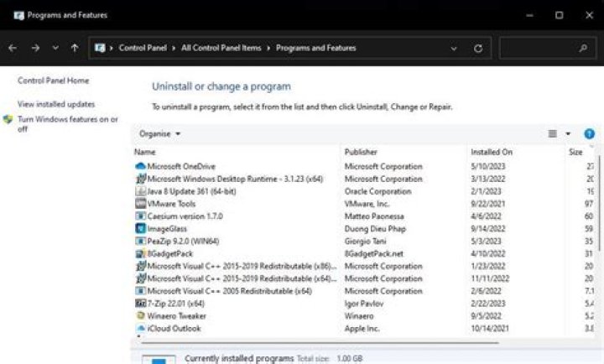Click the shield icon beside Windows features

tap(8, 119)
